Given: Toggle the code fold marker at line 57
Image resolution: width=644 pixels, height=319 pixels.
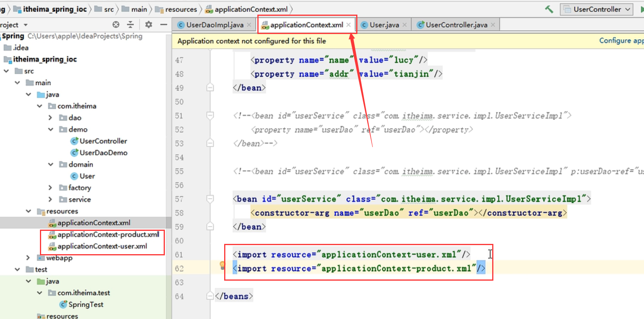Looking at the screenshot, I should pos(210,199).
